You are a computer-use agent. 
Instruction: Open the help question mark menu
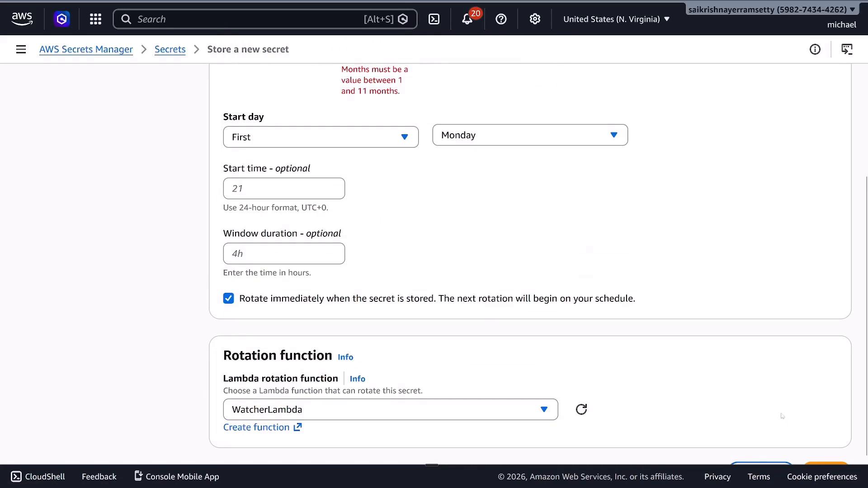click(x=501, y=19)
